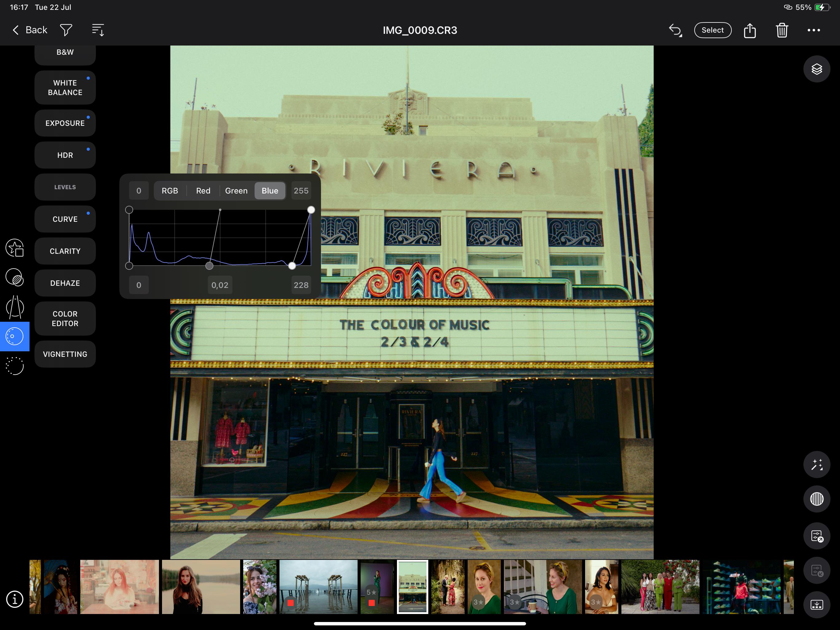Click the midtone handle on the levels graph
This screenshot has width=840, height=630.
pyautogui.click(x=209, y=265)
